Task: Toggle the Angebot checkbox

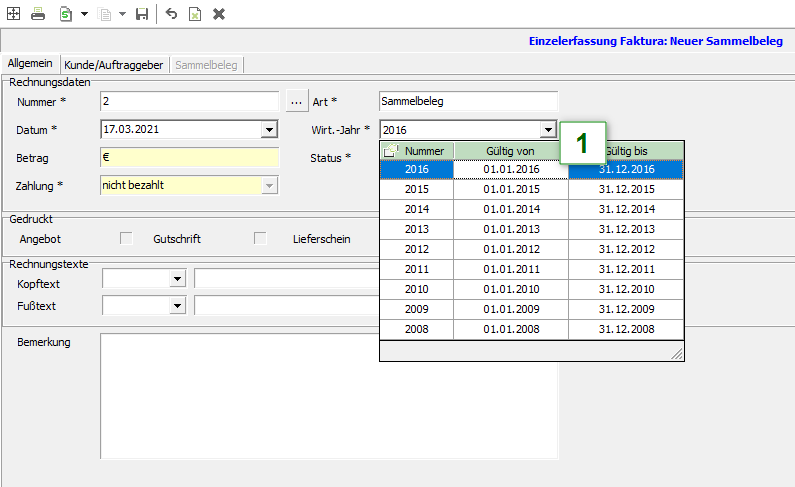Action: pyautogui.click(x=127, y=239)
